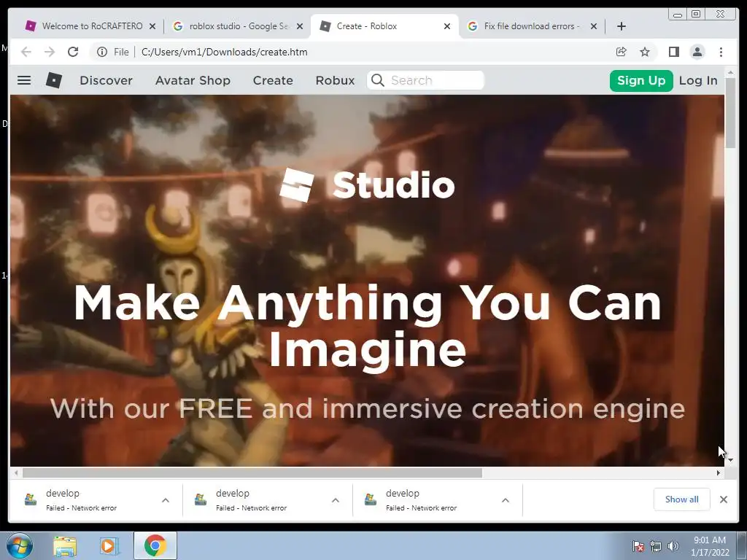Focus the Roblox Search field
Image resolution: width=747 pixels, height=560 pixels.
click(x=425, y=80)
